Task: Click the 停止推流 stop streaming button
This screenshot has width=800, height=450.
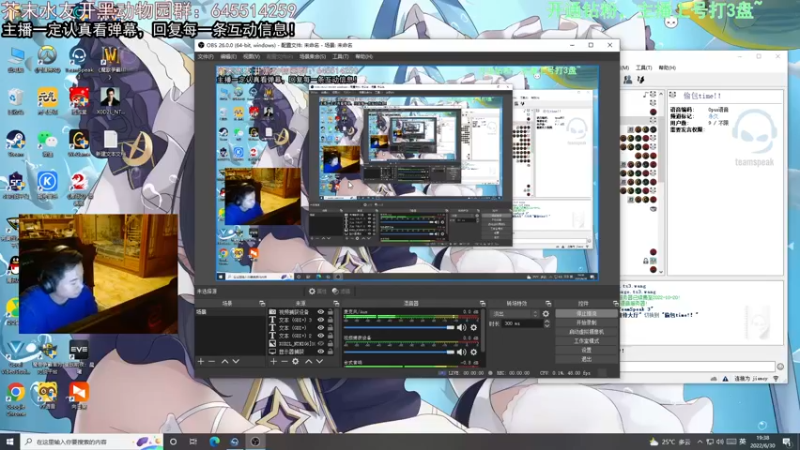Action: click(586, 313)
